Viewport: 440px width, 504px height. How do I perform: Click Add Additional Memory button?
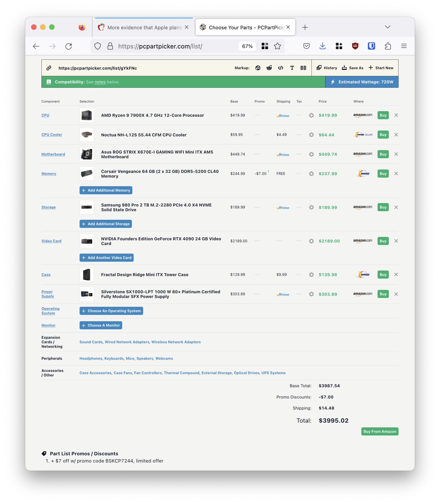(x=106, y=190)
